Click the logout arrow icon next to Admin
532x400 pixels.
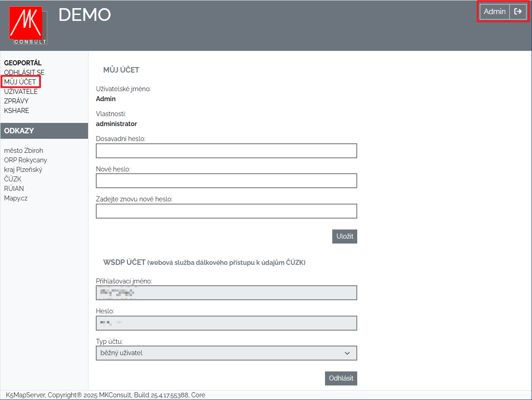point(517,12)
